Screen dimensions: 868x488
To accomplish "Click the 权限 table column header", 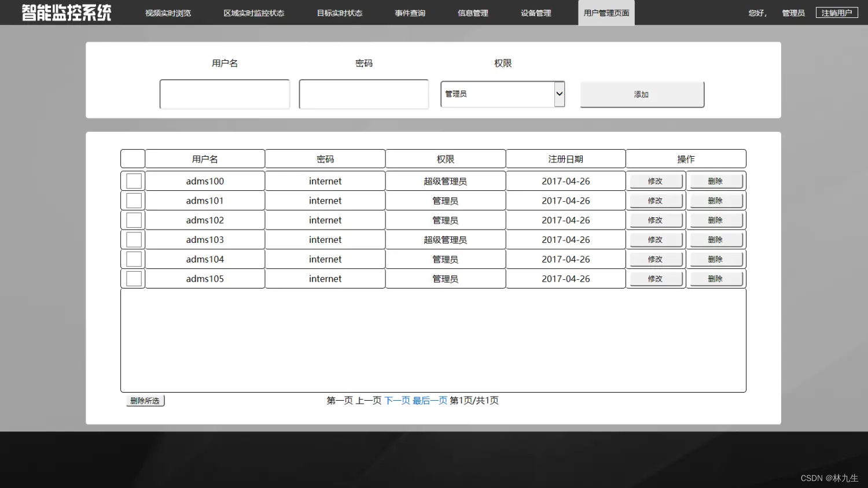I will [x=446, y=159].
